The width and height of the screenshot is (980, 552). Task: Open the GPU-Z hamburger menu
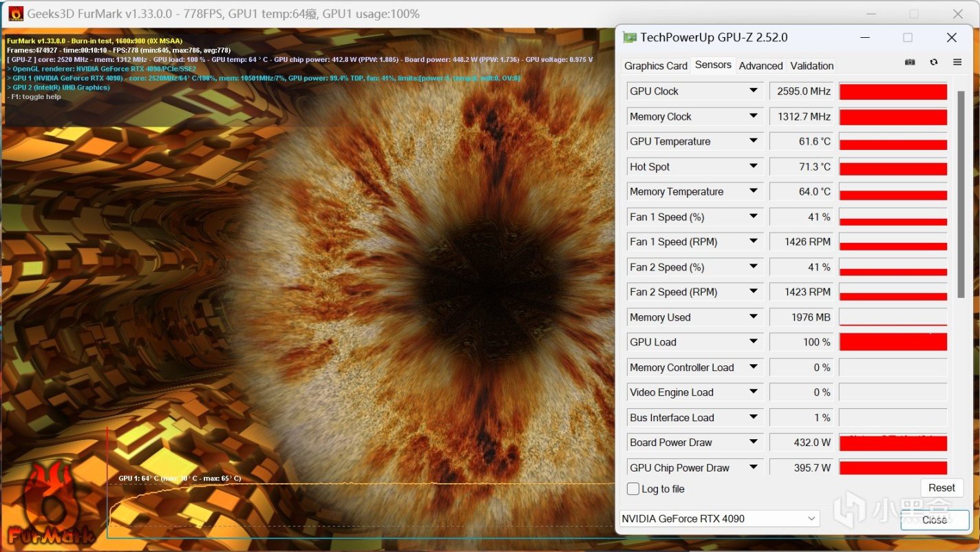pos(957,62)
